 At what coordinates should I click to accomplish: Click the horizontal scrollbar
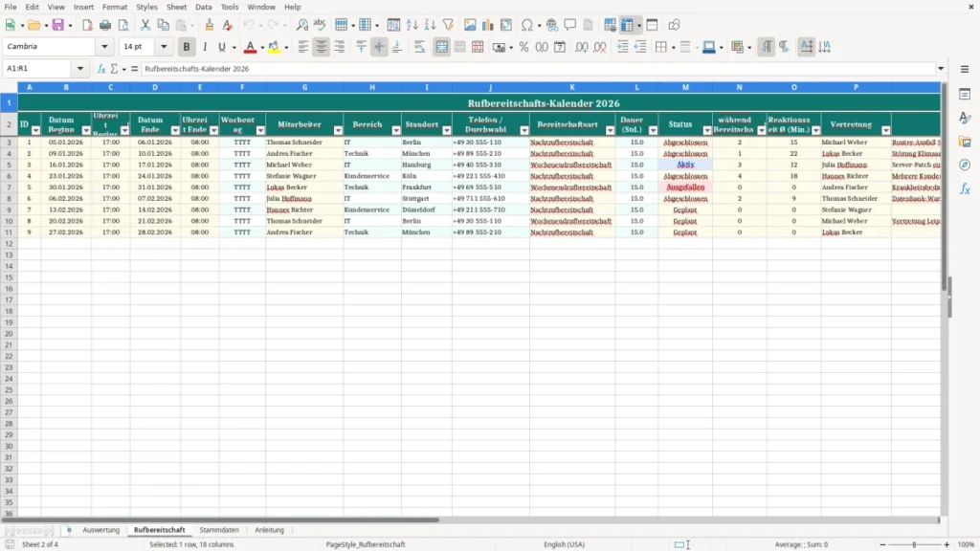(x=219, y=519)
